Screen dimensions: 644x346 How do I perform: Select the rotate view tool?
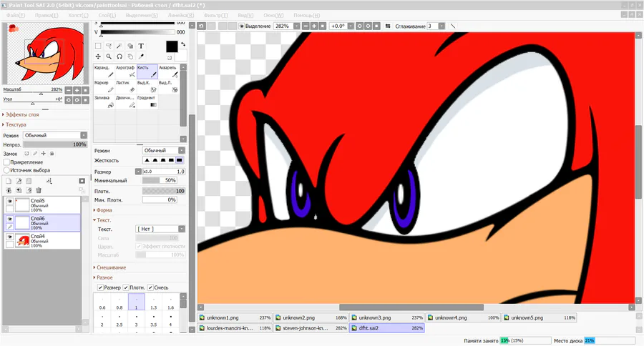(119, 56)
